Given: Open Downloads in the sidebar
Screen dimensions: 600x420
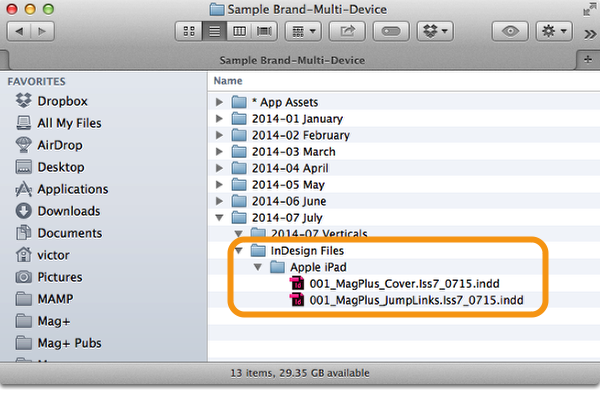Looking at the screenshot, I should click(58, 211).
